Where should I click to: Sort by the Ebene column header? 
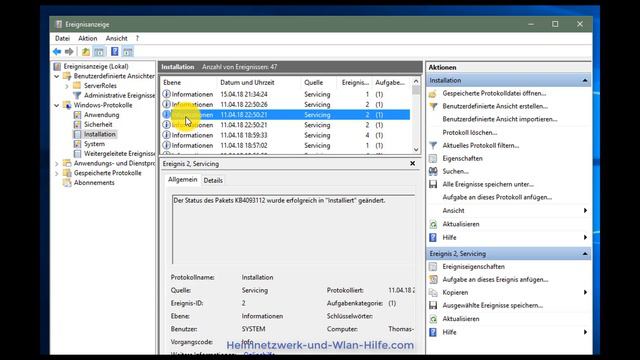coord(189,82)
